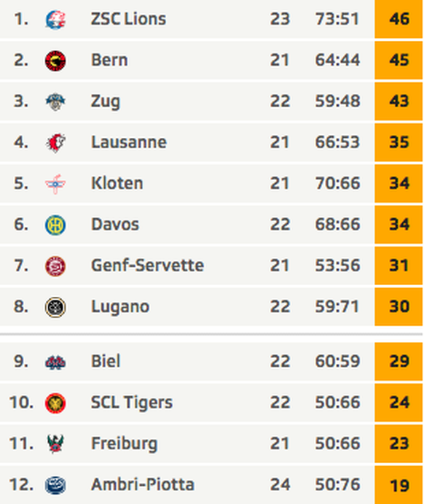Click the Davos yellow-blue logo

(55, 225)
